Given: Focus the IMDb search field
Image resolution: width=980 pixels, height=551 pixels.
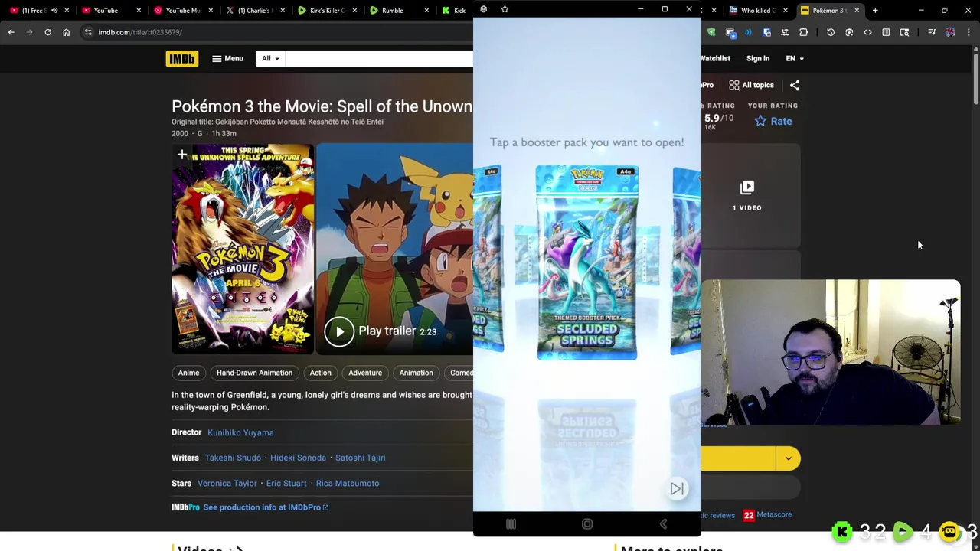Looking at the screenshot, I should pyautogui.click(x=379, y=59).
